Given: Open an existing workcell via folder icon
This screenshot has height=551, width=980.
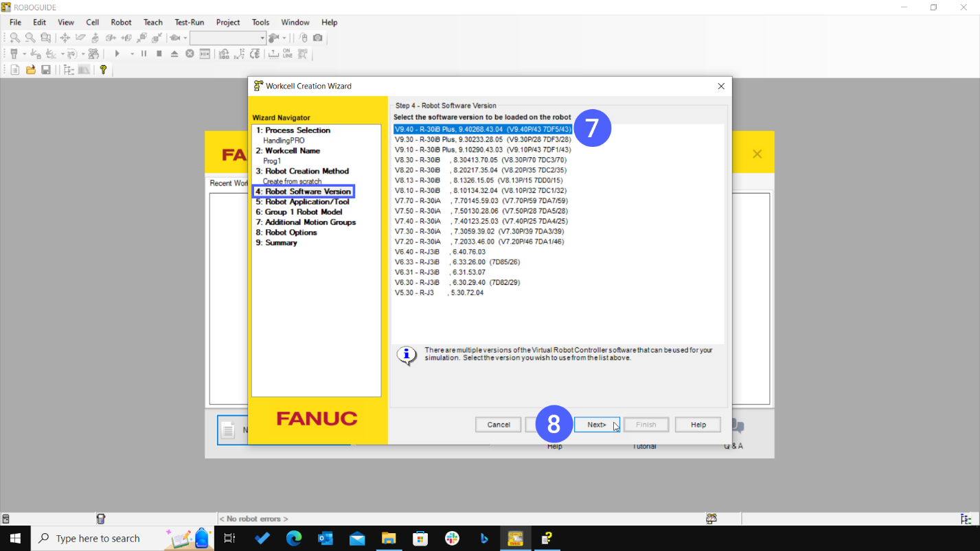Looking at the screenshot, I should point(30,69).
